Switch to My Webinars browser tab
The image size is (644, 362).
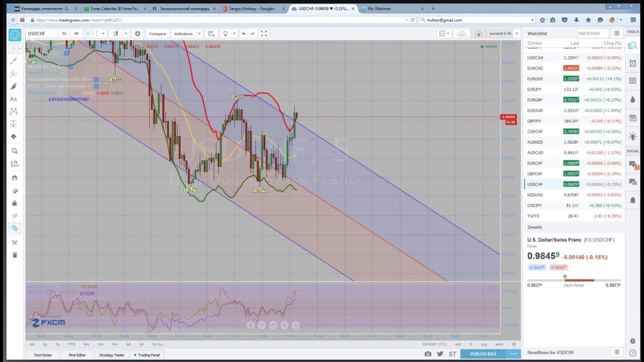(x=379, y=9)
